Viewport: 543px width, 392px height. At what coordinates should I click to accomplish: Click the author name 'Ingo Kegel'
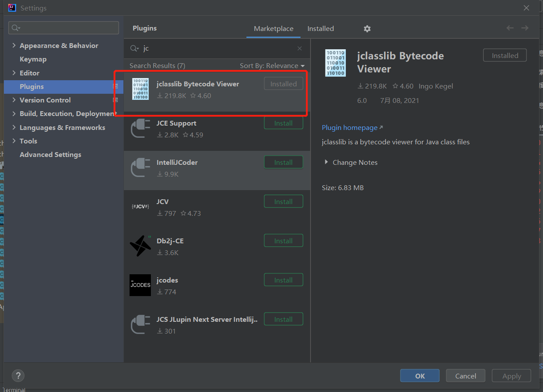[436, 86]
